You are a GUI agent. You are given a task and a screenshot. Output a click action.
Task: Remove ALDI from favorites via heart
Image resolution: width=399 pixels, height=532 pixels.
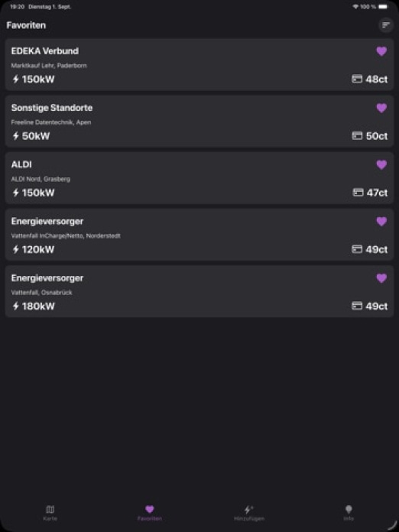click(381, 164)
